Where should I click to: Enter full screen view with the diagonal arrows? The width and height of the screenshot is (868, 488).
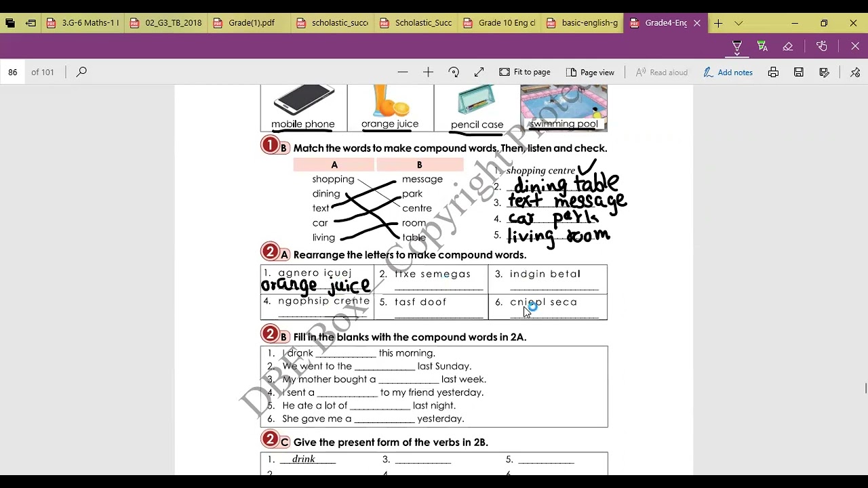click(479, 72)
